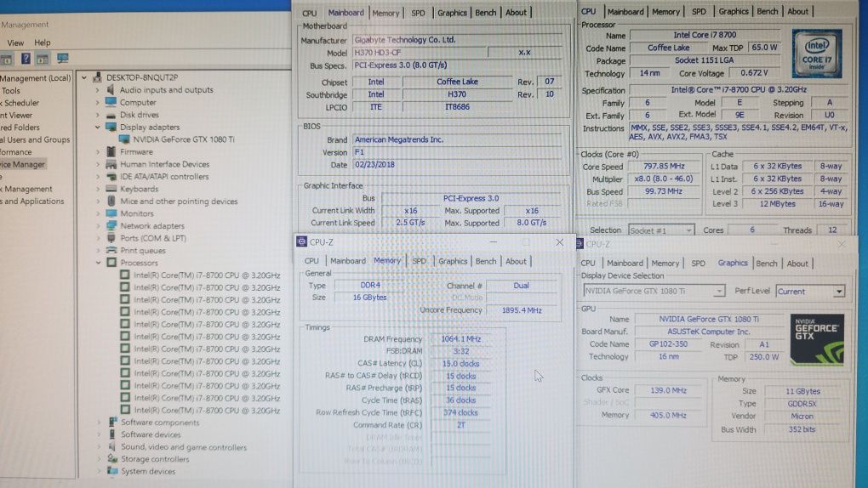Open the Perf Level Current dropdown
The height and width of the screenshot is (488, 868).
click(x=839, y=291)
